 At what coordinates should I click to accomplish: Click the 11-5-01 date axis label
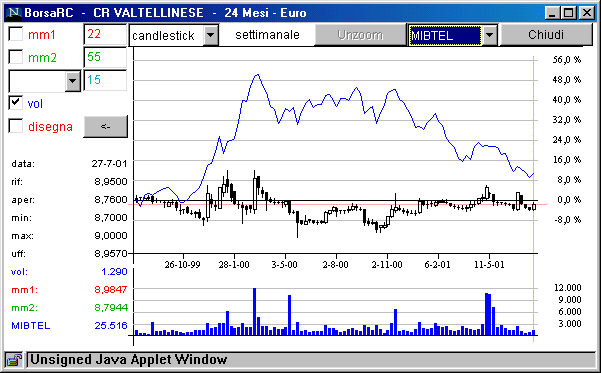click(489, 265)
